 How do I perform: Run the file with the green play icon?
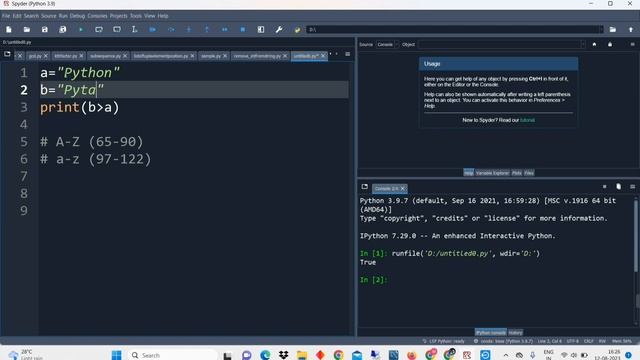(81, 29)
